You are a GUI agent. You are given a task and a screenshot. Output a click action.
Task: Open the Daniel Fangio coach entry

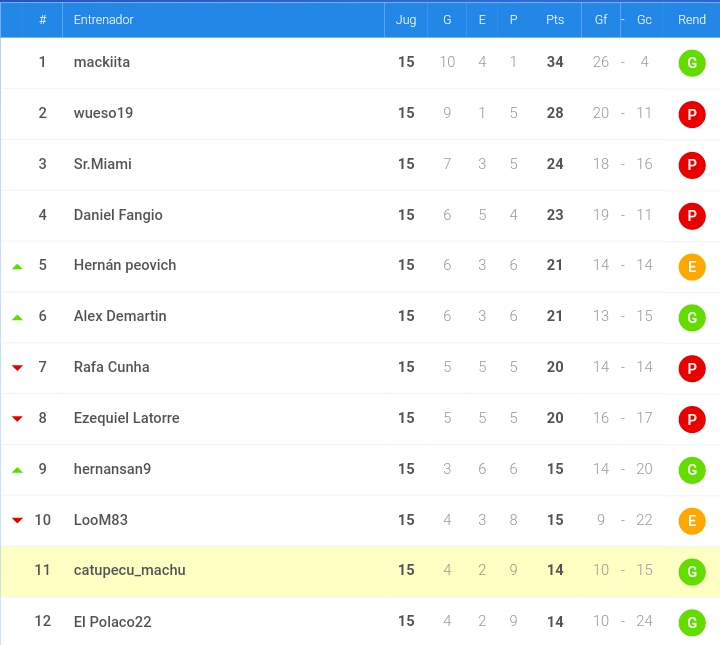pyautogui.click(x=118, y=215)
